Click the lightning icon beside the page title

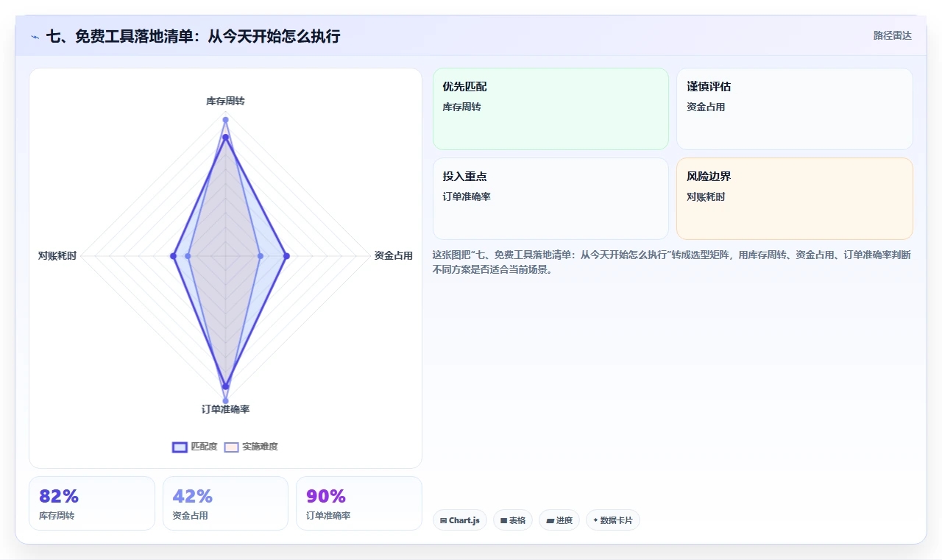pyautogui.click(x=35, y=37)
